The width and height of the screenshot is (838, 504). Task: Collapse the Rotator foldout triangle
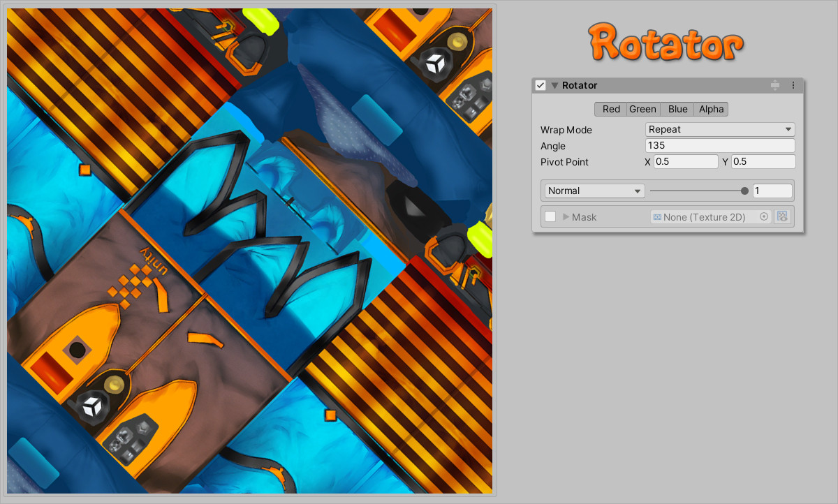pyautogui.click(x=554, y=86)
